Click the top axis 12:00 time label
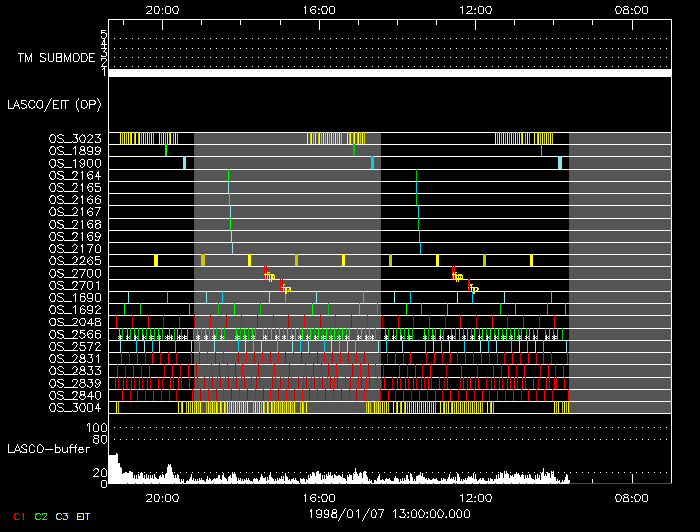This screenshot has width=700, height=532. (475, 10)
